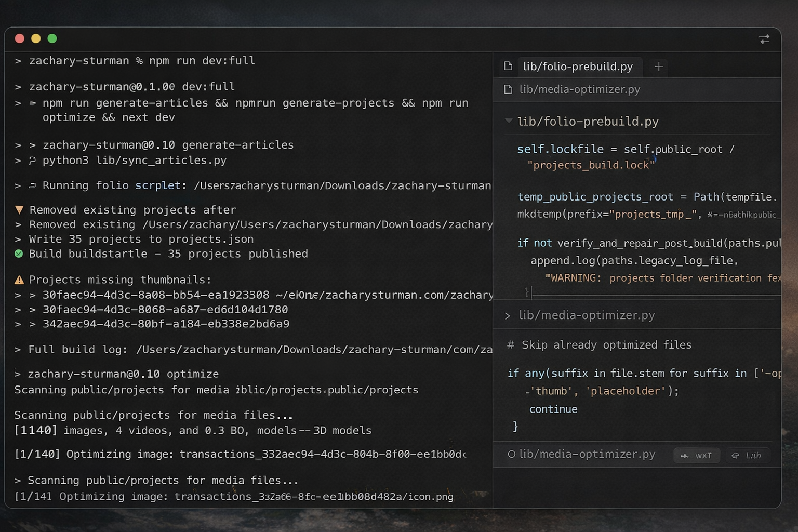
Task: Open lib/media-optimizer.py from the file list
Action: (579, 89)
